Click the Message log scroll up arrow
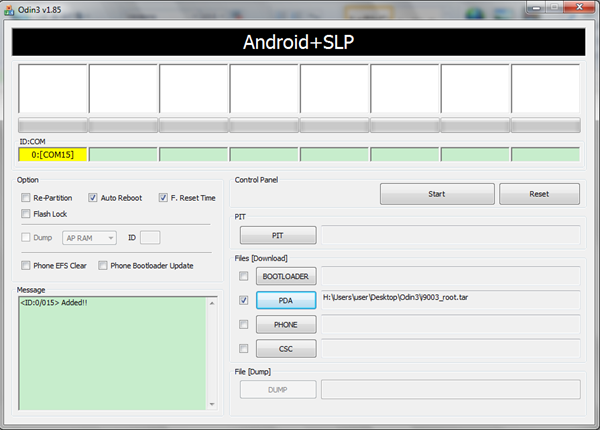 click(212, 303)
